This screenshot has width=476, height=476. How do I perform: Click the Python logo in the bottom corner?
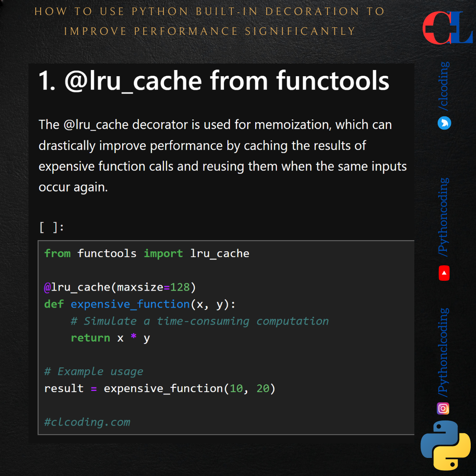coord(445,445)
